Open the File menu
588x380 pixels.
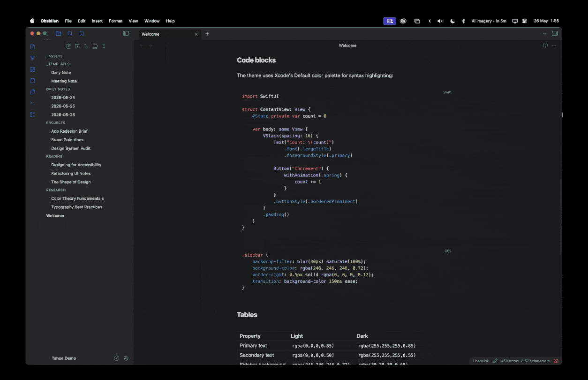[x=68, y=21]
